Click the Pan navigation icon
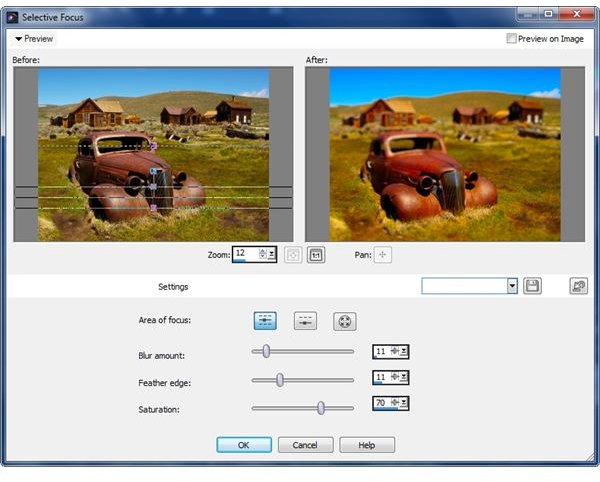The image size is (600, 482). pyautogui.click(x=382, y=255)
